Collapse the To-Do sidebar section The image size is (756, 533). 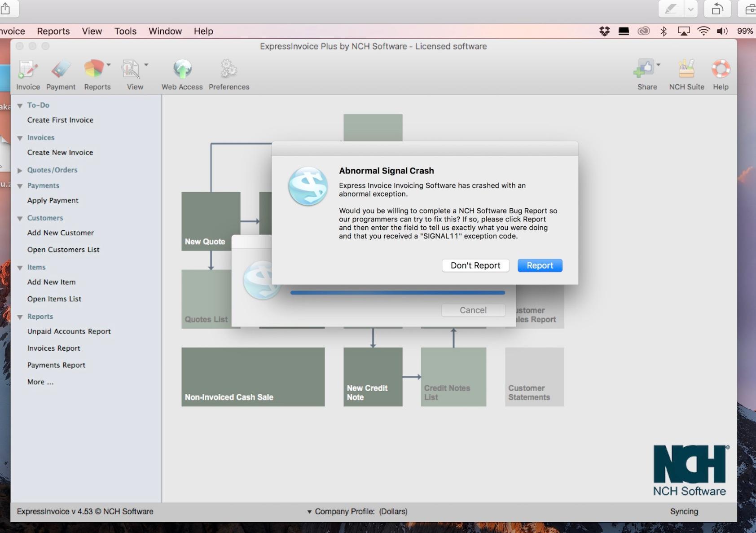[20, 106]
